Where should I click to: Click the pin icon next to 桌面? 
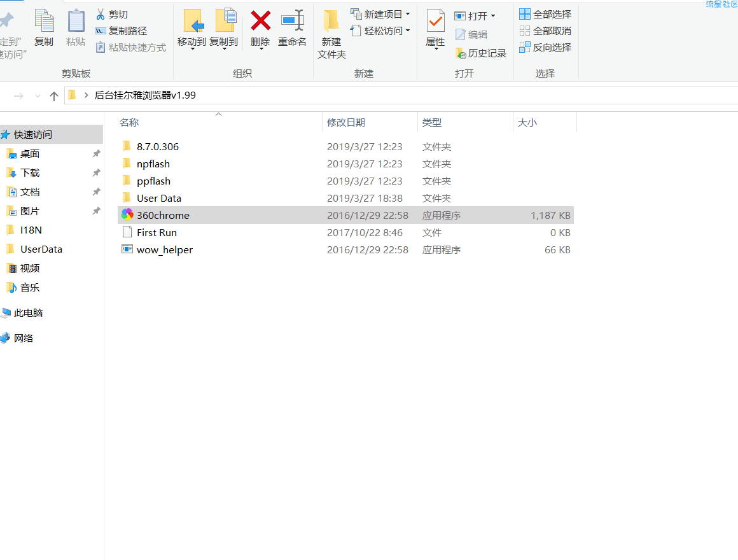point(97,153)
